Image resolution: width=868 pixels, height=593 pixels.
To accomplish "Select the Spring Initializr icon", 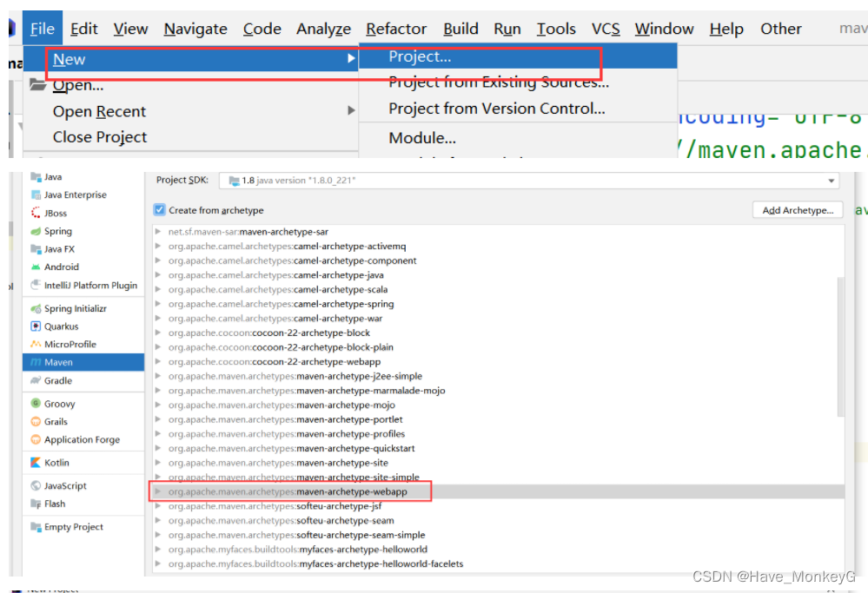I will pos(36,309).
